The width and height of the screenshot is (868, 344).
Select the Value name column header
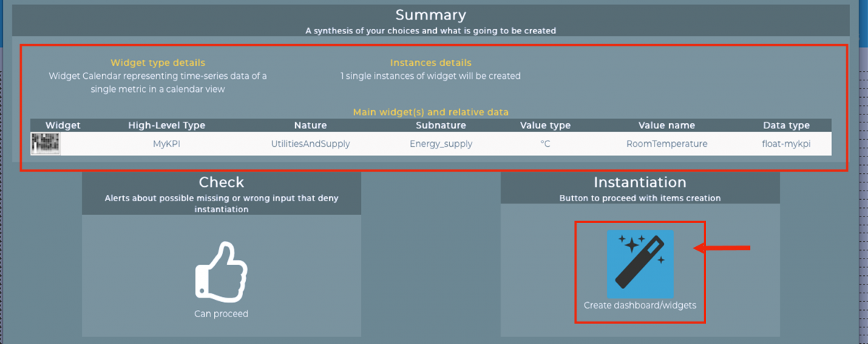[x=666, y=125]
